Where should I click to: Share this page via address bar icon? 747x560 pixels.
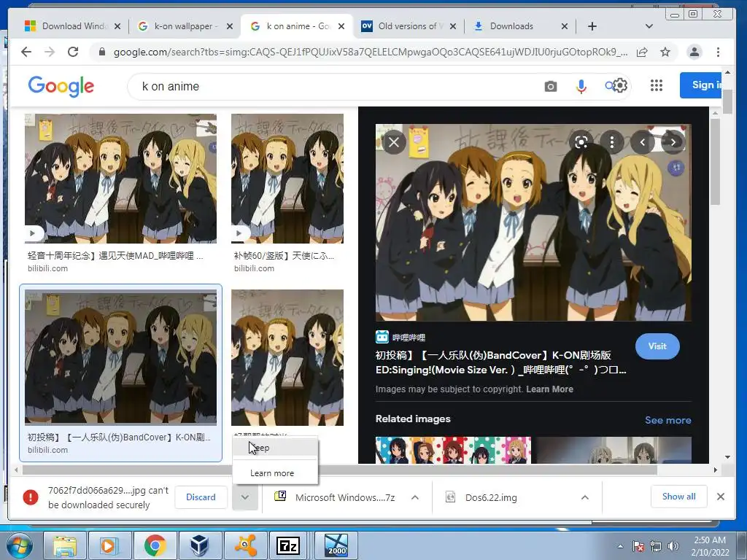pos(642,52)
